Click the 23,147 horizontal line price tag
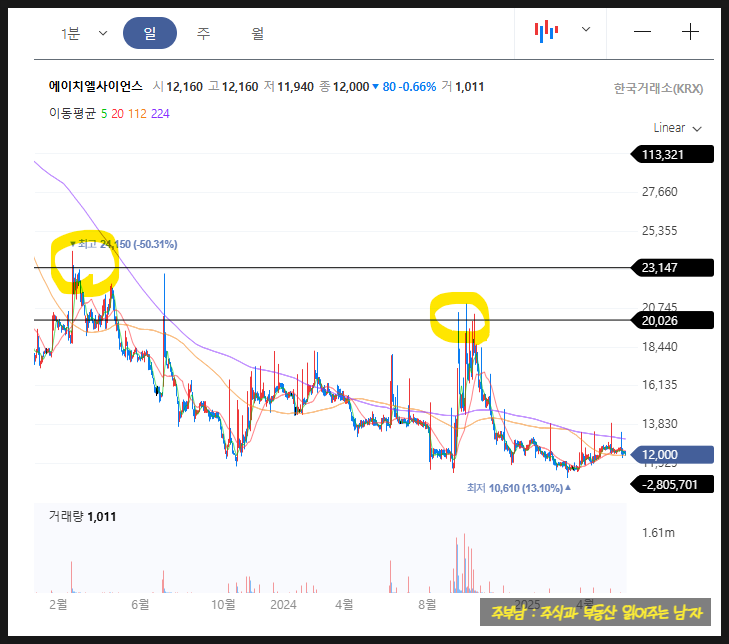 [672, 268]
